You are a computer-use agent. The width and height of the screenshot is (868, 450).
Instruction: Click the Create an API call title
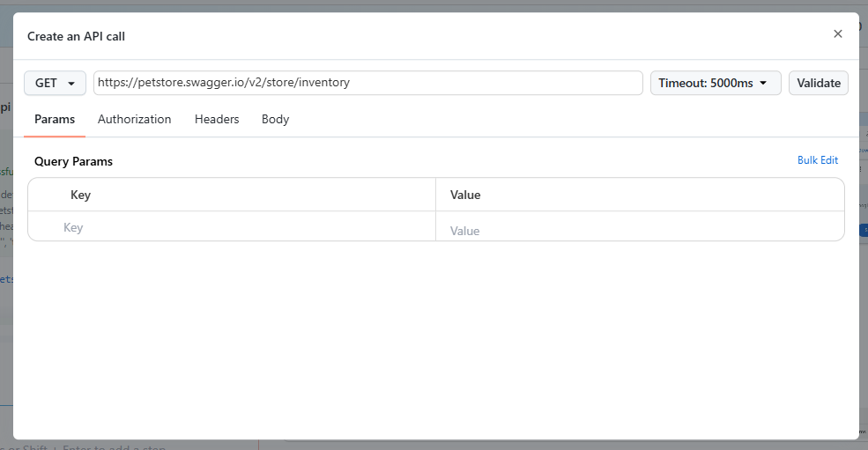(76, 36)
